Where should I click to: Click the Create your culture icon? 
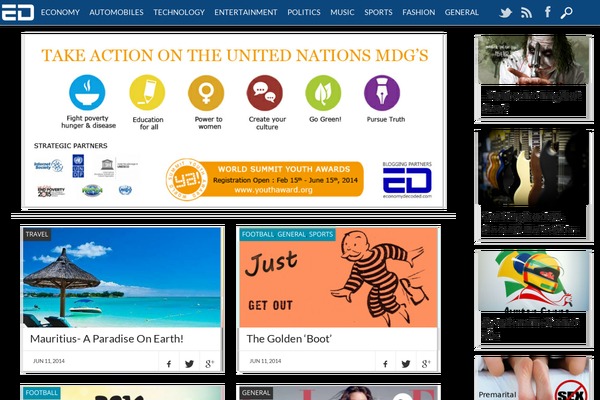[x=265, y=93]
